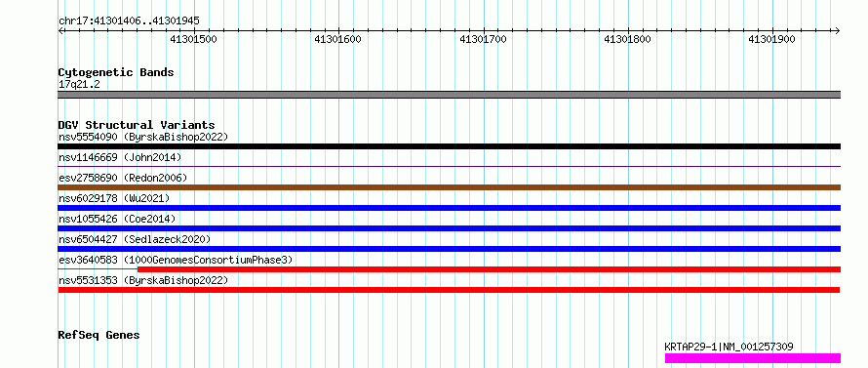Open variant label nsv1055426 (Coe2014)
Viewport: 868px width, 368px height.
click(117, 219)
